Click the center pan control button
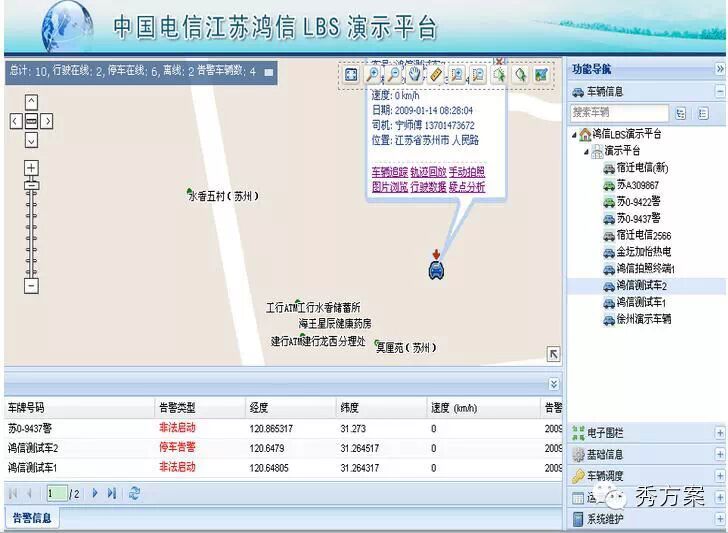The image size is (728, 533). (31, 121)
